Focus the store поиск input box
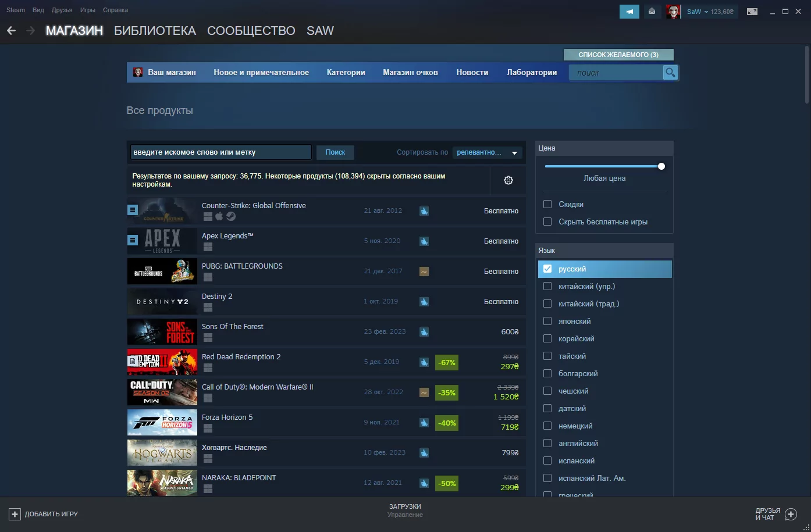This screenshot has height=532, width=811. pos(617,72)
